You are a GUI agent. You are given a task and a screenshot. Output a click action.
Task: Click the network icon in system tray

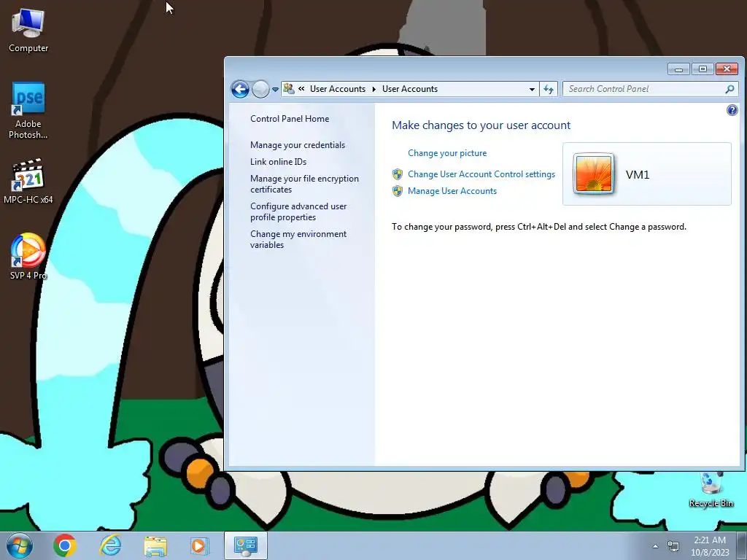pos(673,546)
